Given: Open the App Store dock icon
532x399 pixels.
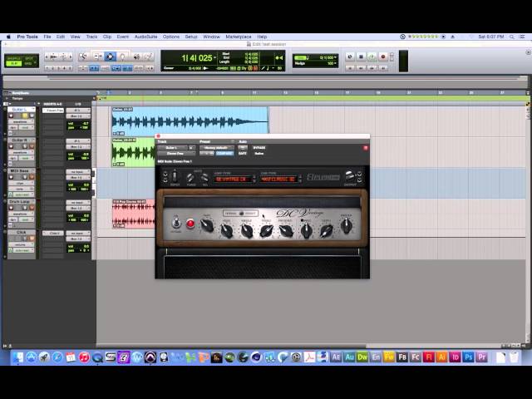Looking at the screenshot, I should [x=32, y=357].
